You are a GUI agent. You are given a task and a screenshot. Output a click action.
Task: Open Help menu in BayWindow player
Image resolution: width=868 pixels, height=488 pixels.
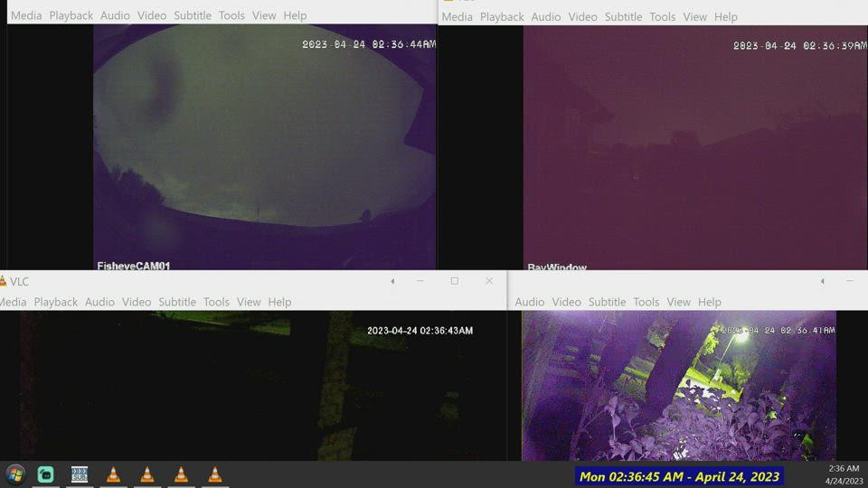tap(725, 16)
